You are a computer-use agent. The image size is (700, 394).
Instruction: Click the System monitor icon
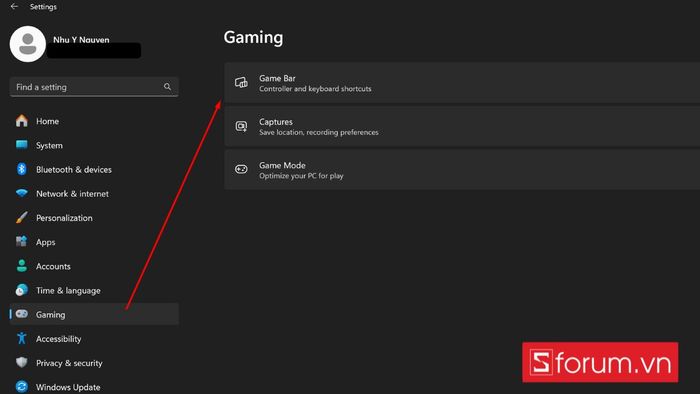click(21, 145)
